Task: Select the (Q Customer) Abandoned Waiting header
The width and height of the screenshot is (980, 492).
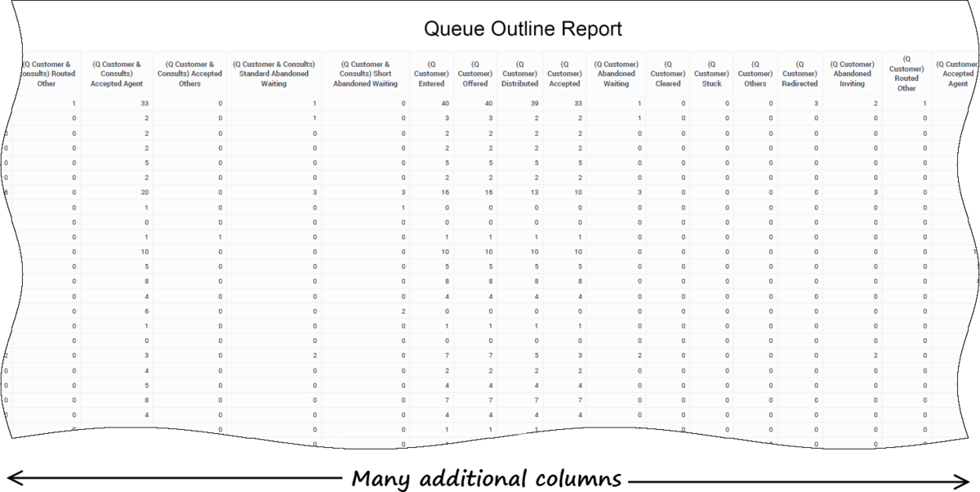Action: click(x=616, y=74)
